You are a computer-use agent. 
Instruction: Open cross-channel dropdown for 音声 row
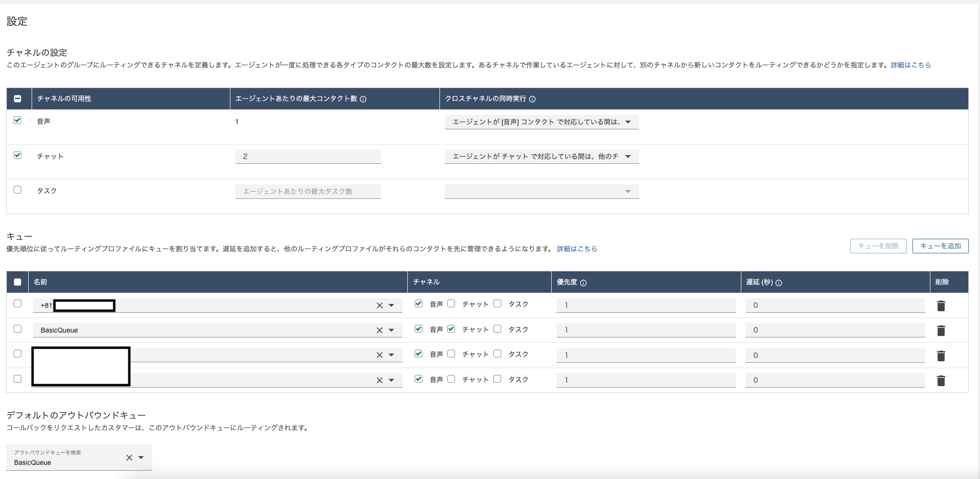(x=542, y=122)
